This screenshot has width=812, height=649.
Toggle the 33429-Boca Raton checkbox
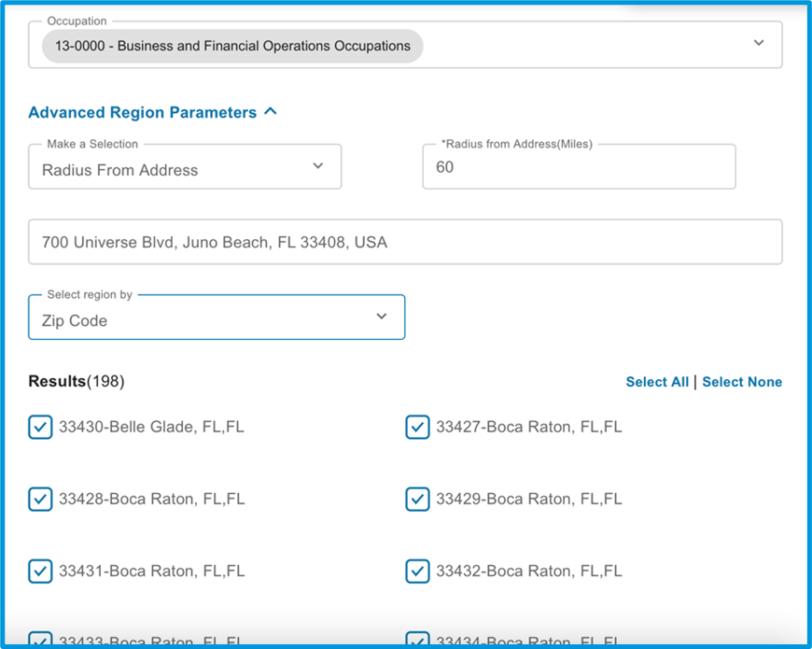click(417, 500)
